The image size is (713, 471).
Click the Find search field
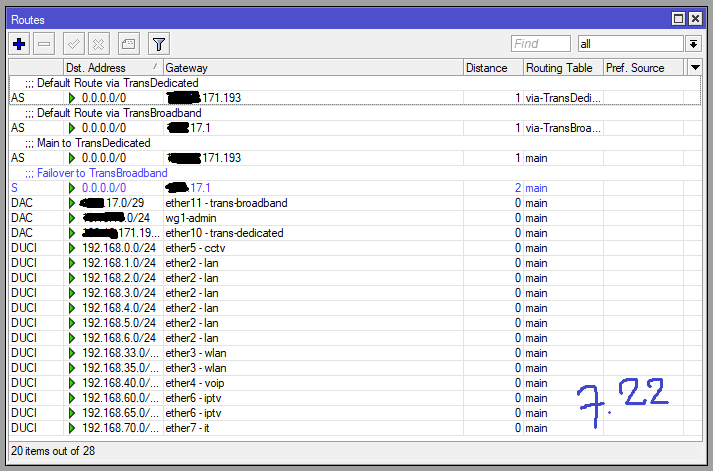pos(541,44)
